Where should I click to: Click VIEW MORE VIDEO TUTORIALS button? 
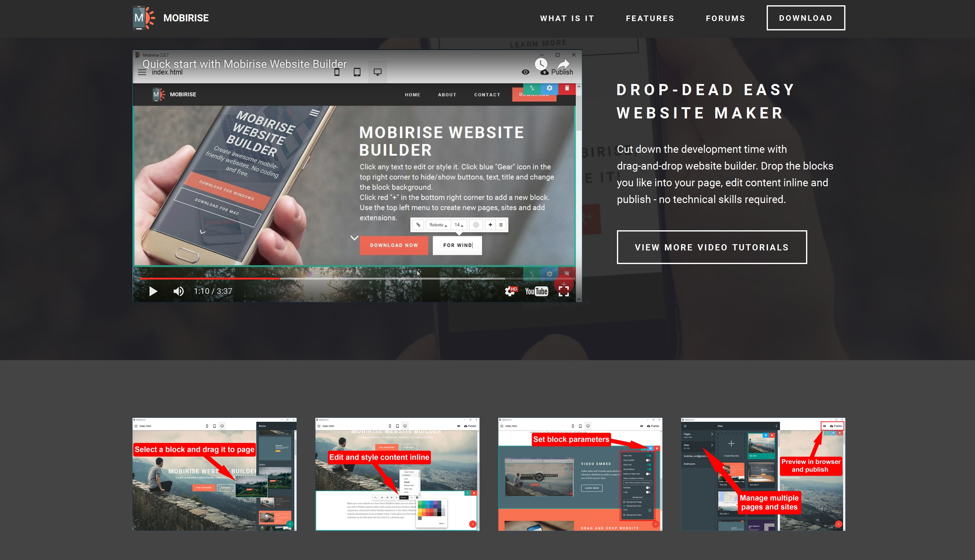tap(712, 247)
